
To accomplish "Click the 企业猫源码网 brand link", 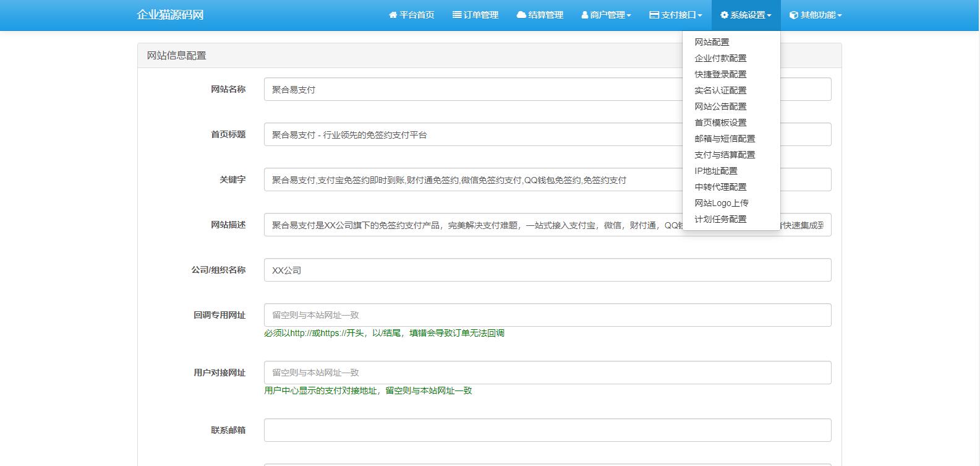I will point(170,15).
